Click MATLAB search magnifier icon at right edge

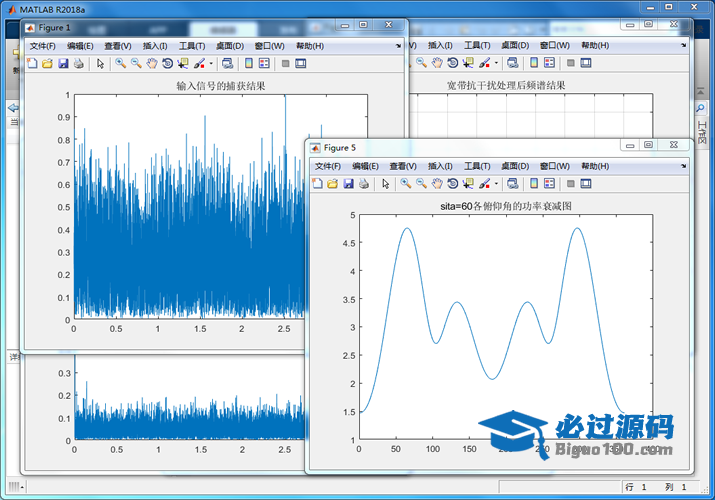click(x=700, y=108)
